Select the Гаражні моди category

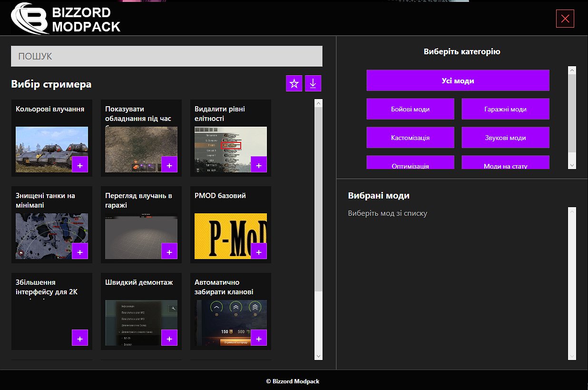coord(505,109)
